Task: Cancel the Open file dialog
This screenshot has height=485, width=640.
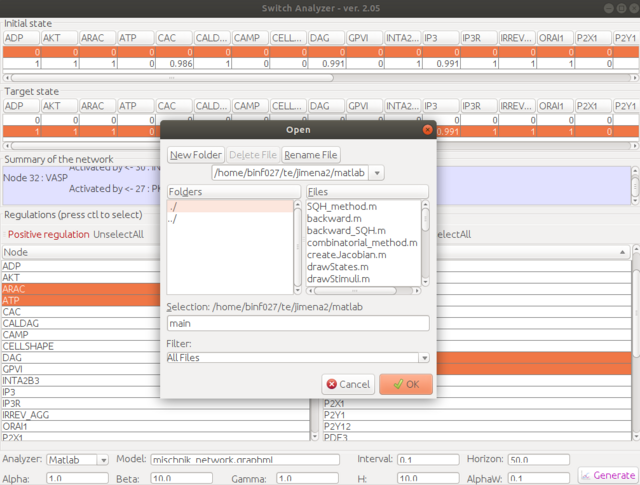Action: [x=347, y=383]
